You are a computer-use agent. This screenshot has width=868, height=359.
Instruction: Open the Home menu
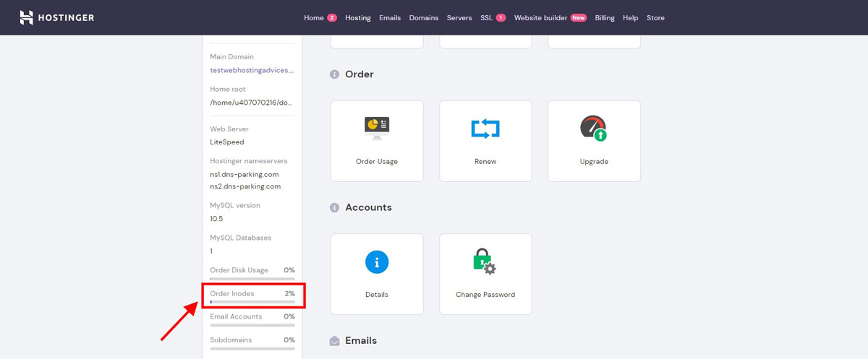coord(314,17)
